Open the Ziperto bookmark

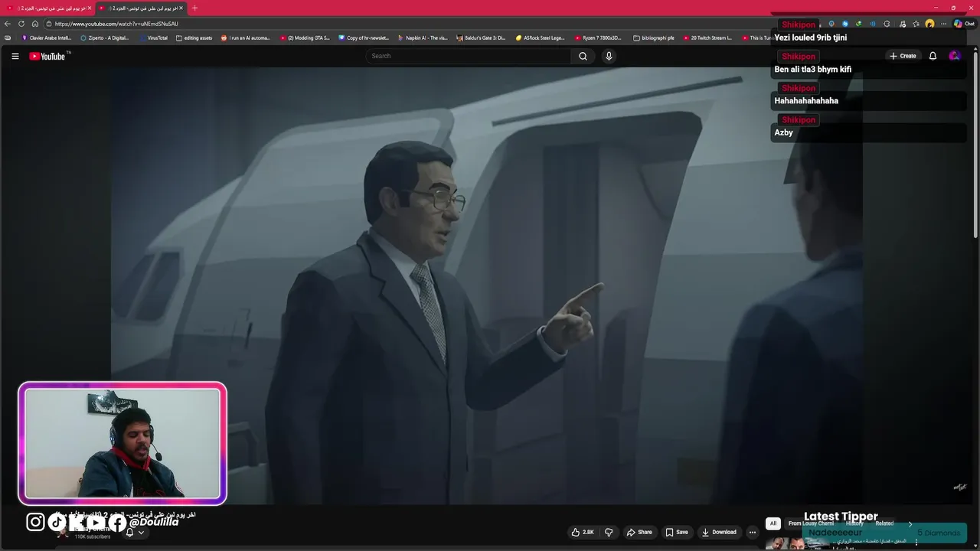point(105,37)
